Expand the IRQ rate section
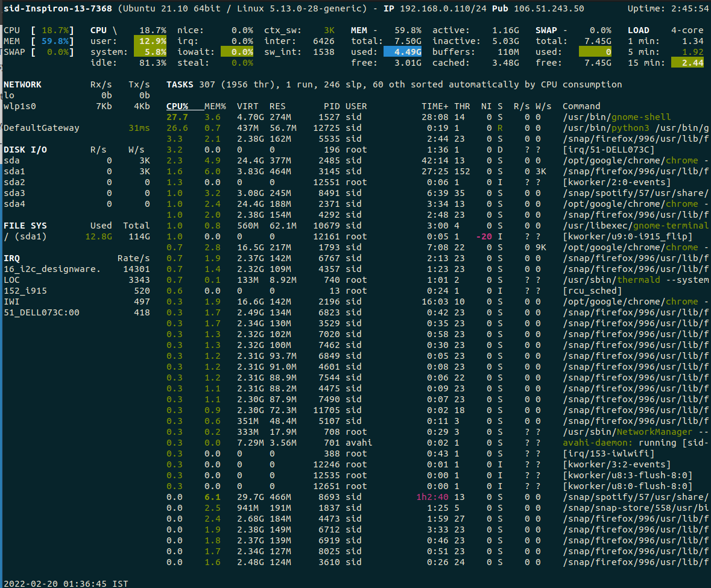Viewport: 711px width, 588px height. click(x=10, y=258)
